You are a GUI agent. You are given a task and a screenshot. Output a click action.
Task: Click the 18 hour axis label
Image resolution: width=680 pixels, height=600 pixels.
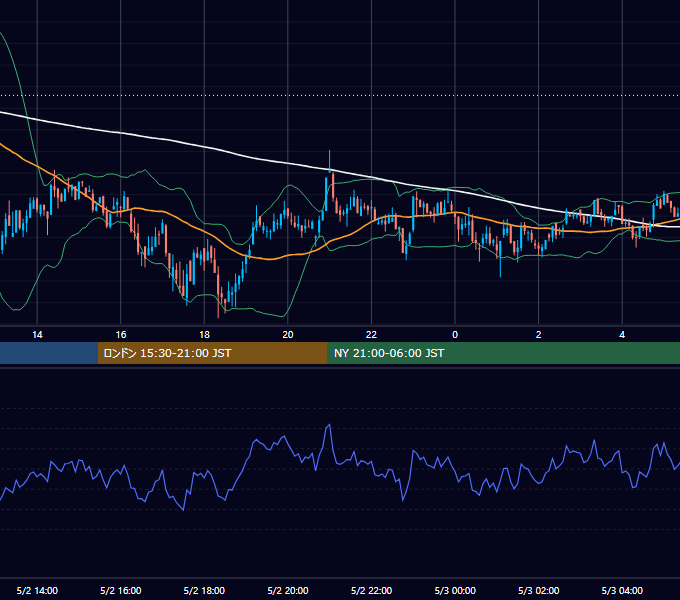(x=204, y=335)
